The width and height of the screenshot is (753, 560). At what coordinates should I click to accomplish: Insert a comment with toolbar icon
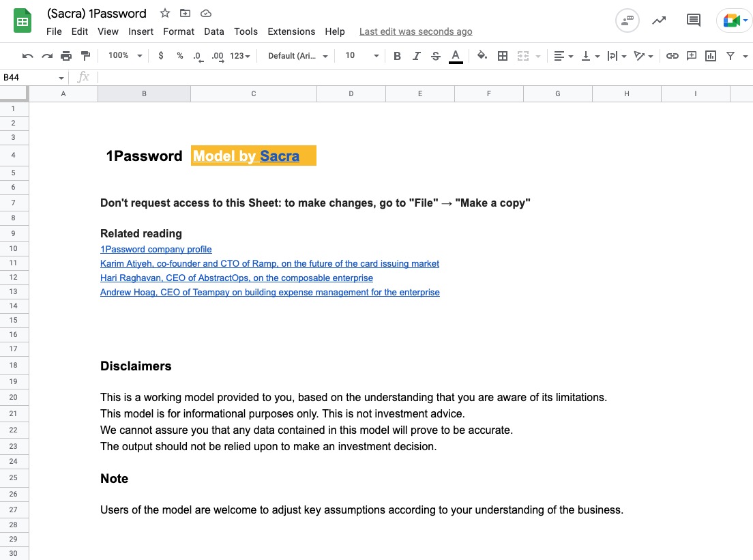tap(692, 56)
